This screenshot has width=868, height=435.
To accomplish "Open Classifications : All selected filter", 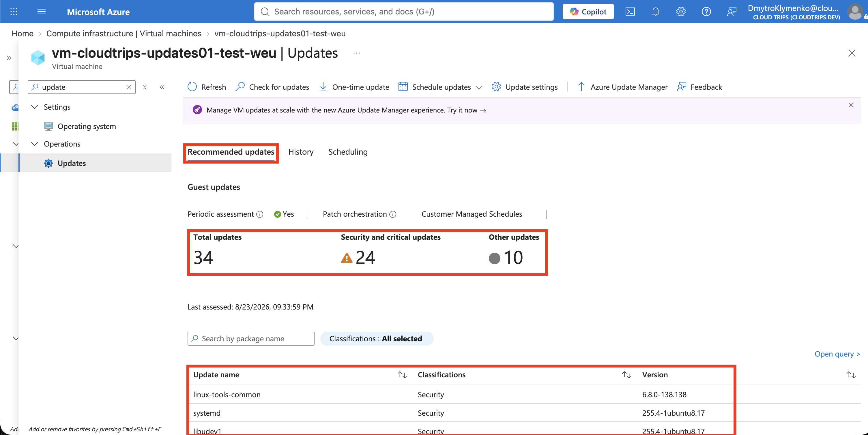I will click(x=376, y=339).
